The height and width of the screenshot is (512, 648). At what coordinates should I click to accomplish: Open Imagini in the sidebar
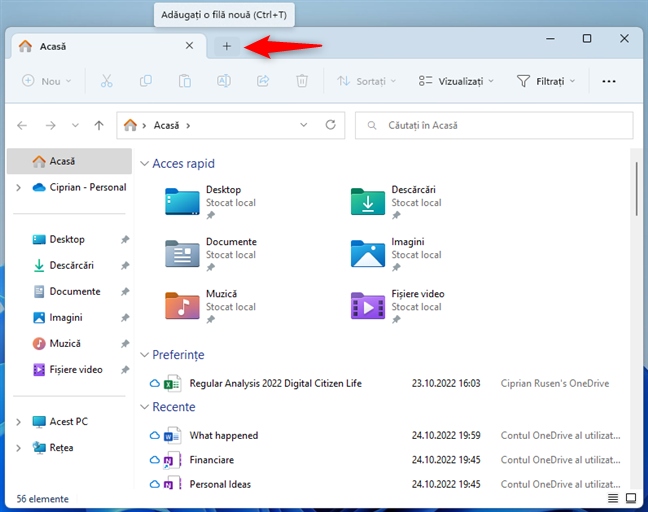(x=57, y=317)
